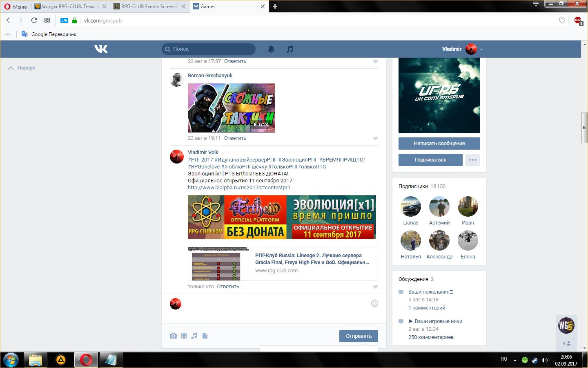Open Vladimir Volk's profile name
This screenshot has height=368, width=588.
point(203,153)
